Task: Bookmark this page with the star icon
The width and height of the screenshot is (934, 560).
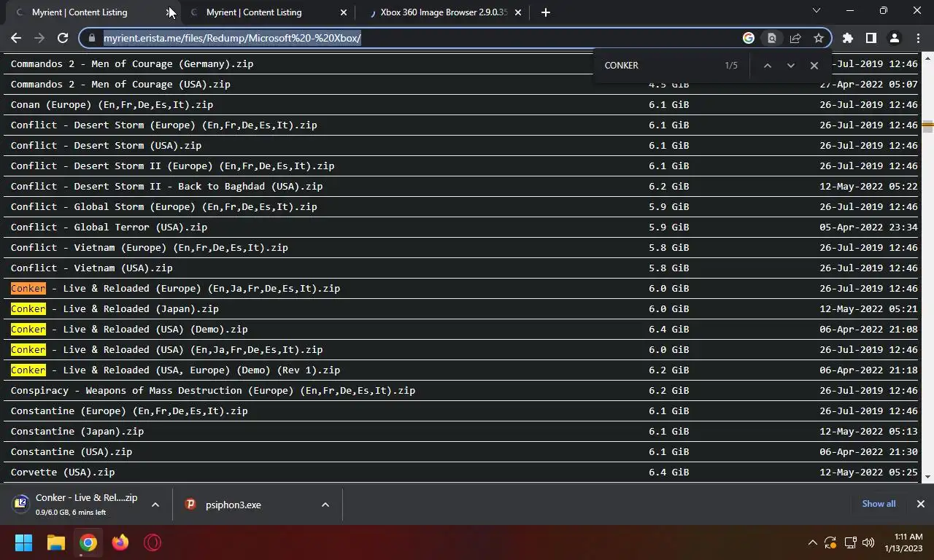Action: 819,38
